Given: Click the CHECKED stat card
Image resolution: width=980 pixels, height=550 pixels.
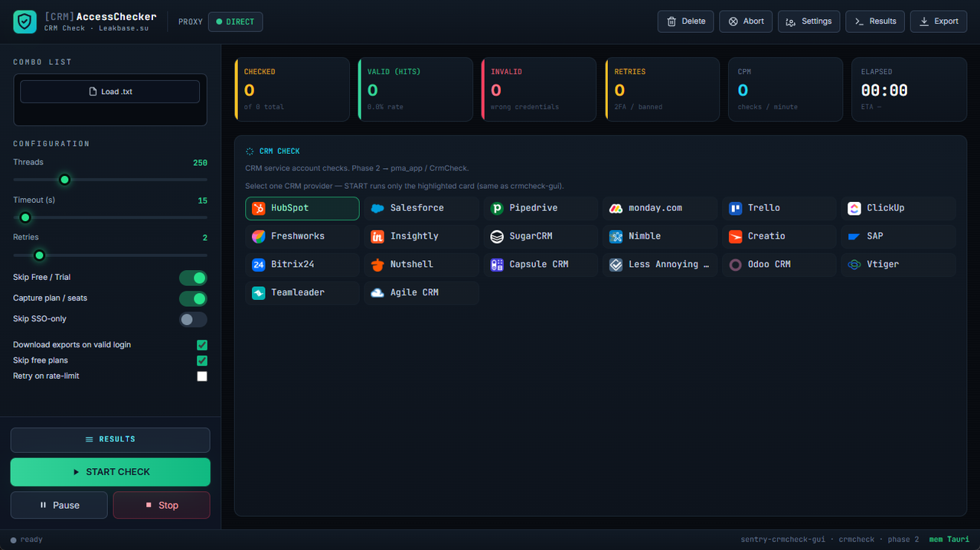Looking at the screenshot, I should tap(292, 89).
